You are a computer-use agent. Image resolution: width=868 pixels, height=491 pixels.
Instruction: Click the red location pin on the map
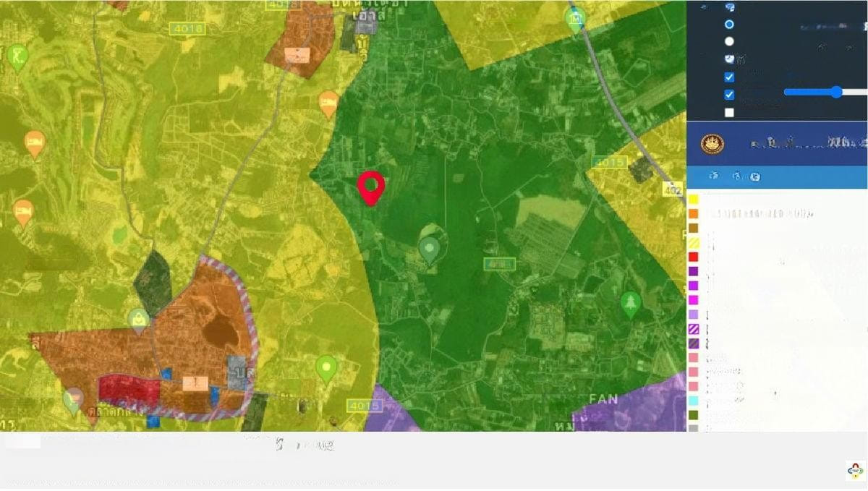coord(370,187)
